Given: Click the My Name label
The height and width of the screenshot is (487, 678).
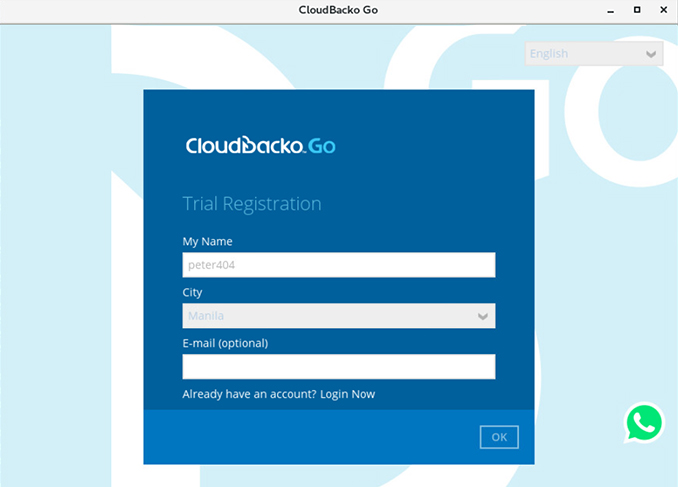Looking at the screenshot, I should click(x=208, y=241).
